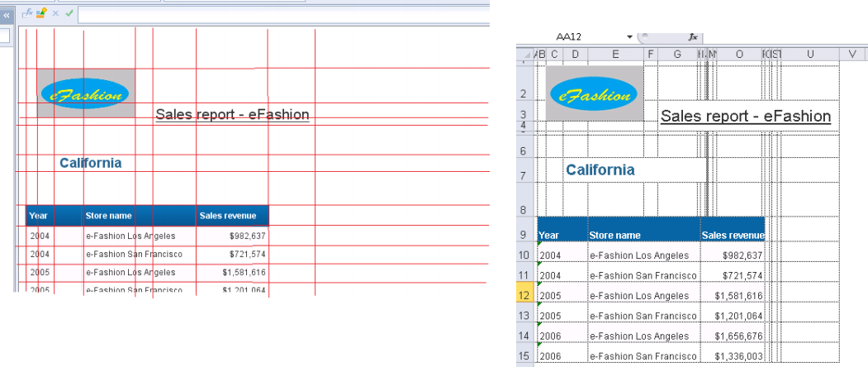Click Sales report - eFashion title in Excel
Screen dimensions: 868x367
click(745, 116)
